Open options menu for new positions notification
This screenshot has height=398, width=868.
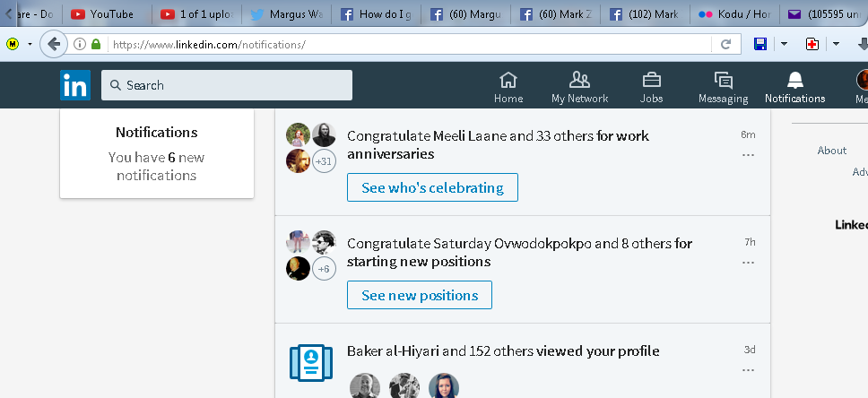pyautogui.click(x=748, y=263)
